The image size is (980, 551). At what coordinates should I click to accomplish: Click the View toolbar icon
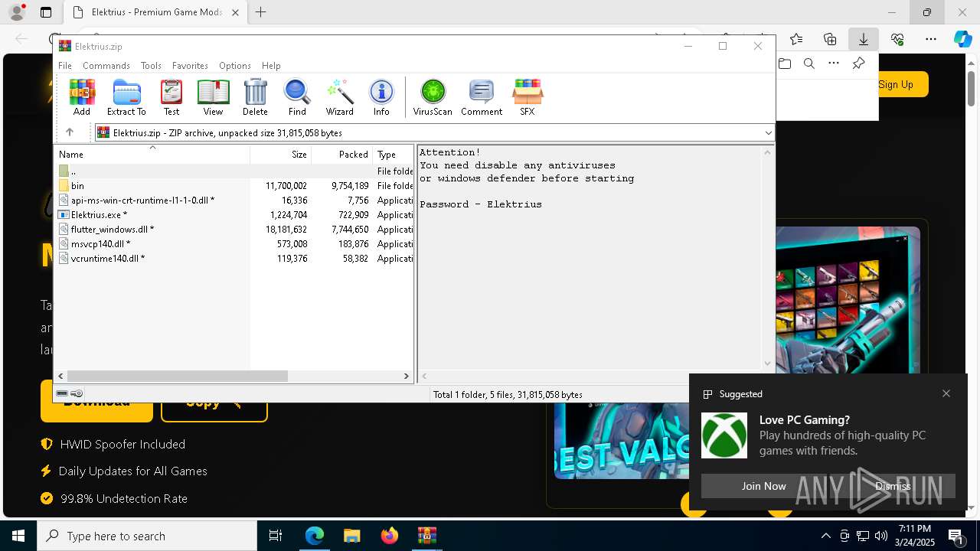pyautogui.click(x=213, y=97)
